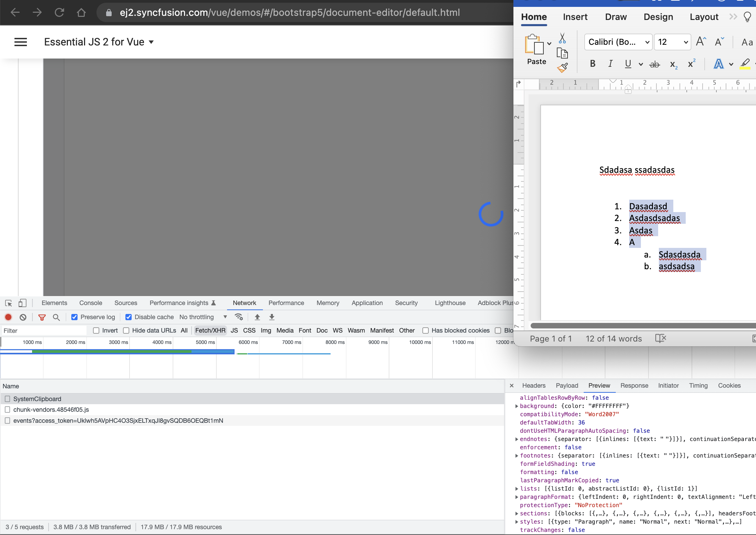The width and height of the screenshot is (756, 535).
Task: Click the DevTools inspect element icon
Action: 9,303
